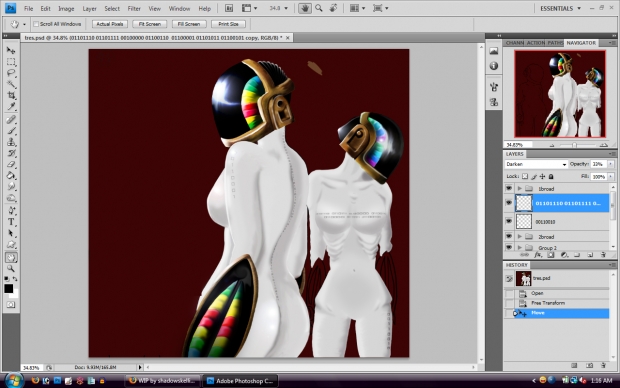The width and height of the screenshot is (620, 388).
Task: Toggle lock all
Action: coord(551,176)
